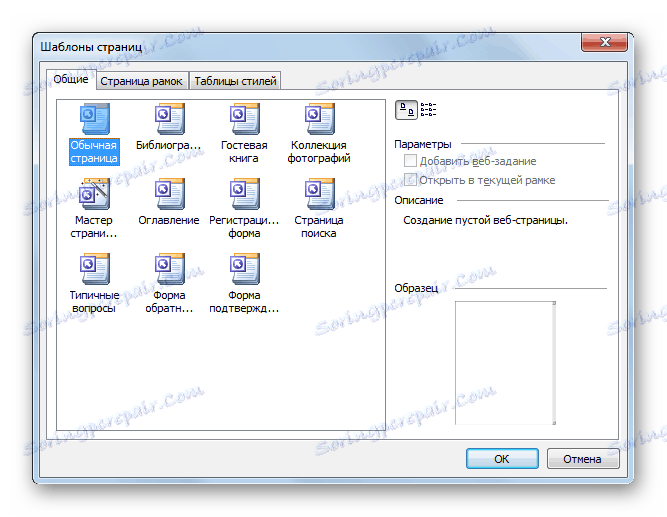667x517 pixels.
Task: Switch to list view mode
Action: click(428, 110)
